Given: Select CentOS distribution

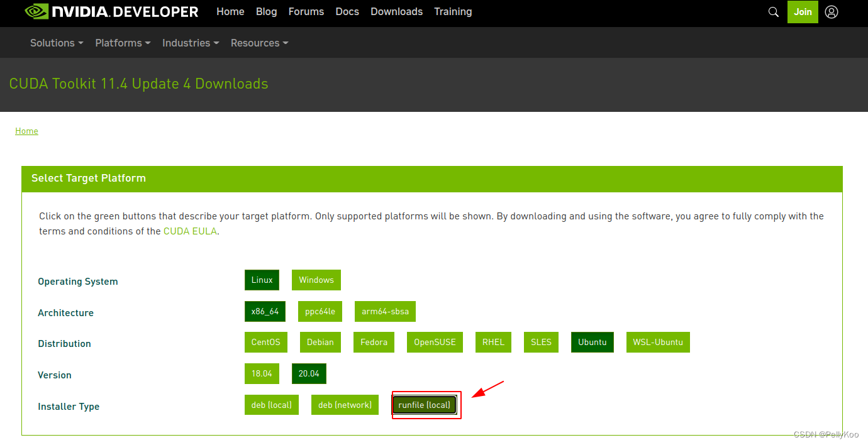Looking at the screenshot, I should coord(265,342).
